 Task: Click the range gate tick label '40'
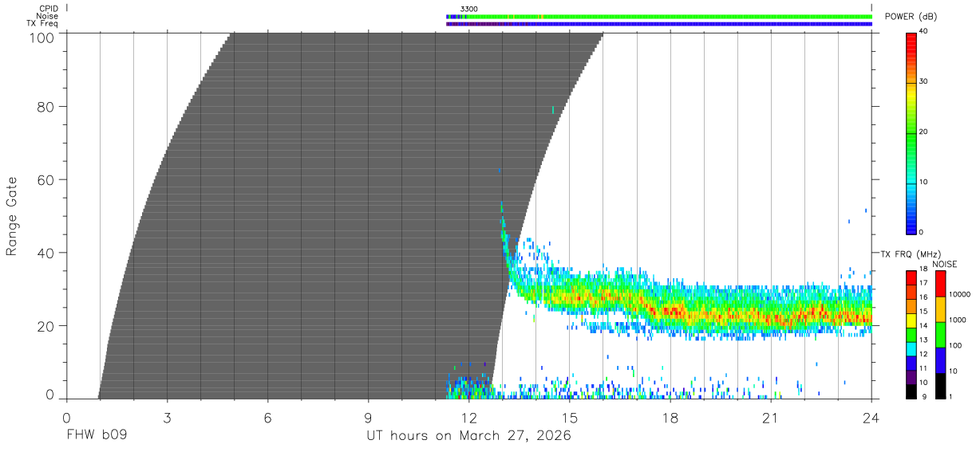click(46, 253)
